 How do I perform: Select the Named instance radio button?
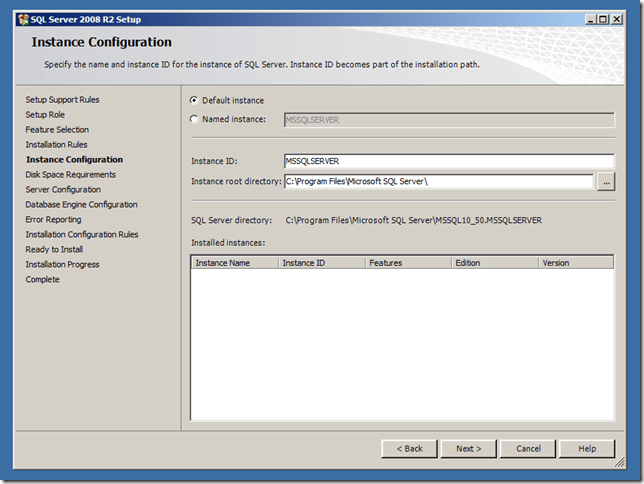click(x=194, y=120)
